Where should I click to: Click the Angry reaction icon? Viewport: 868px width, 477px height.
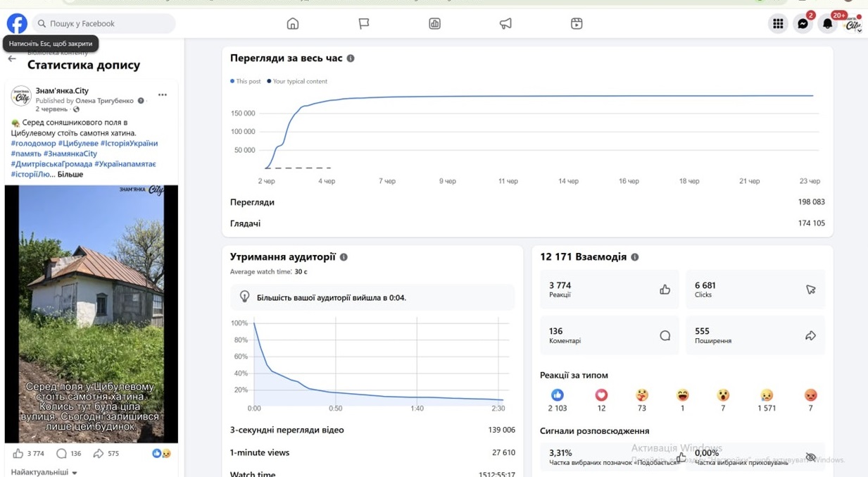pos(811,395)
